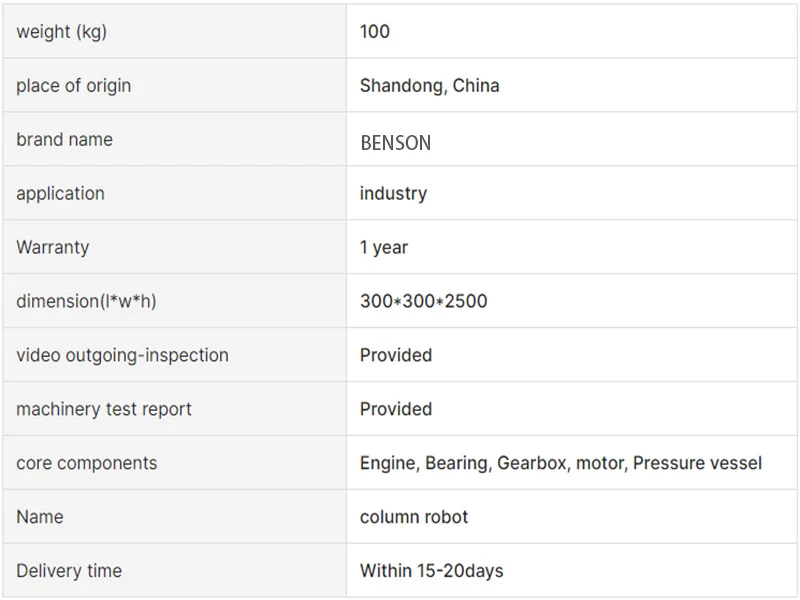The height and width of the screenshot is (600, 800).
Task: Click the 'brand name' label
Action: coord(64,139)
